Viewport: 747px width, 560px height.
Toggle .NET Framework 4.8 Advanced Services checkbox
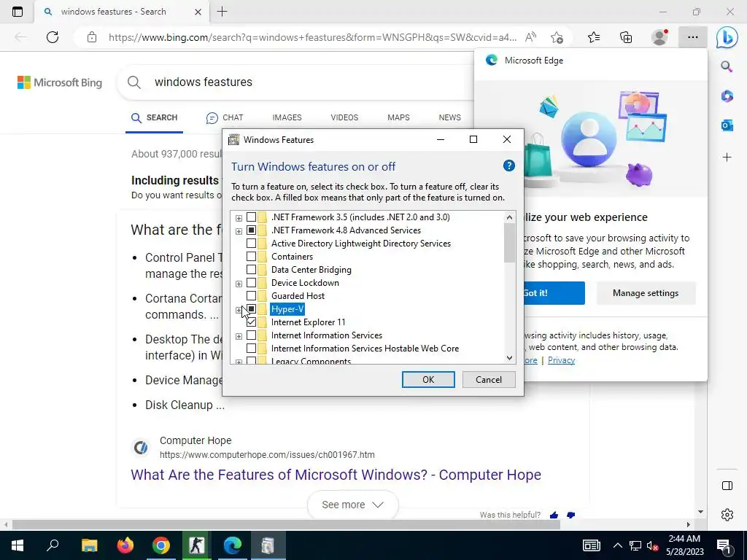(x=251, y=230)
